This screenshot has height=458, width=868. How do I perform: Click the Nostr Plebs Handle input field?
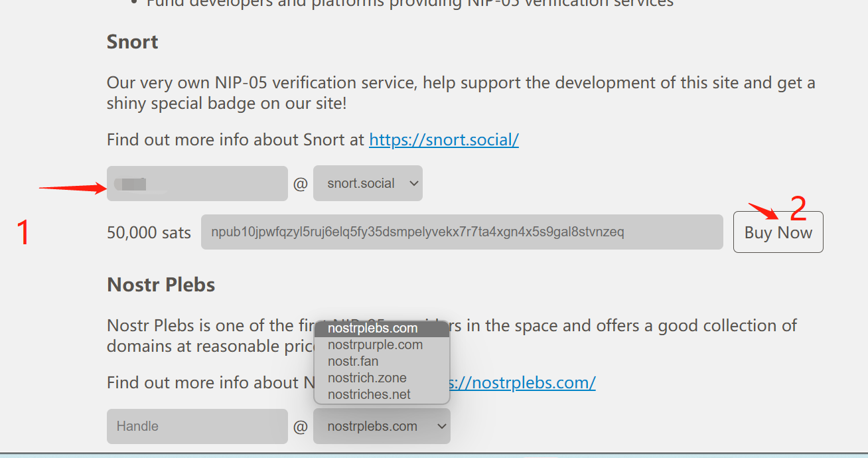click(197, 426)
